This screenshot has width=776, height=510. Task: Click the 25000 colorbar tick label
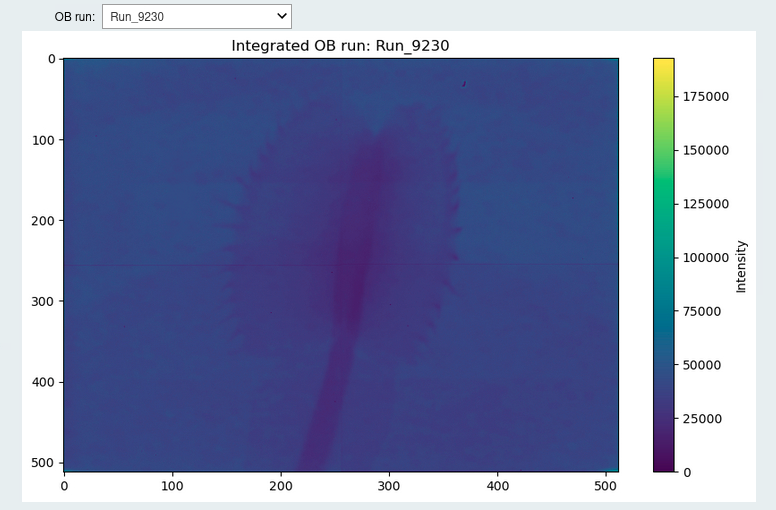(701, 419)
